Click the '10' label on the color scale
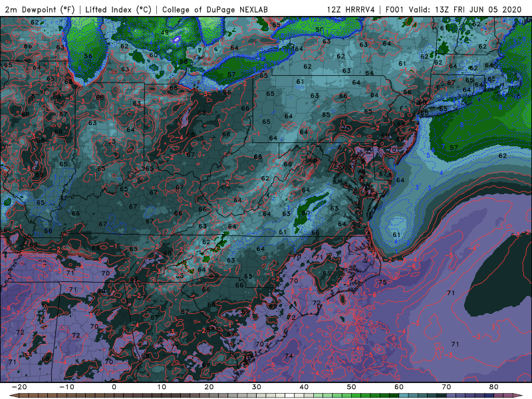This screenshot has height=399, width=532. [x=162, y=387]
